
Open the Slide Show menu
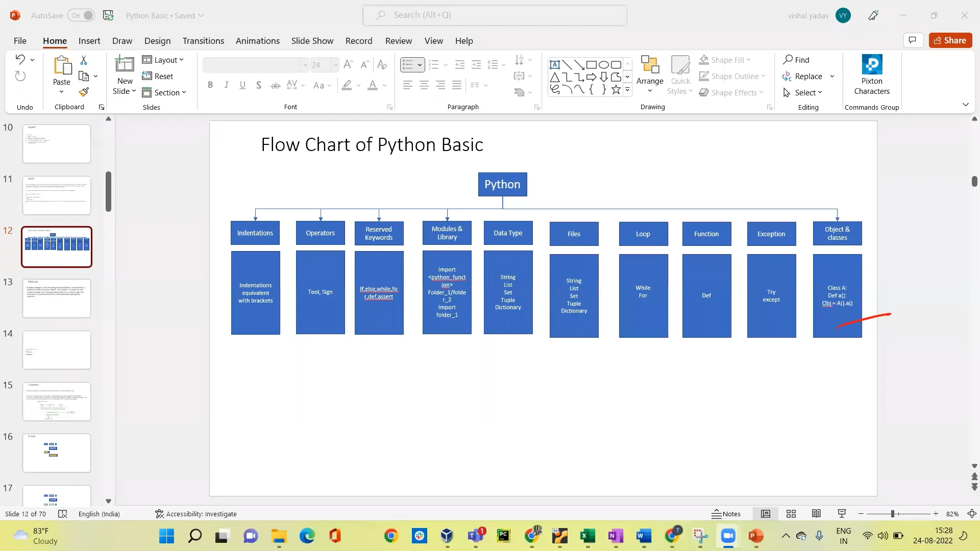pyautogui.click(x=312, y=41)
